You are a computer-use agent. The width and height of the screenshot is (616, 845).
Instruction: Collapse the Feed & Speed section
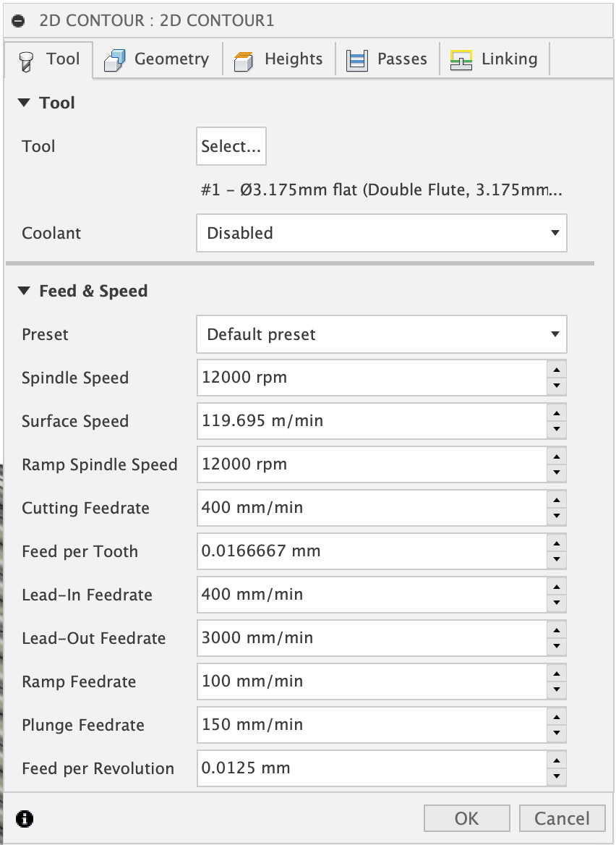point(25,292)
